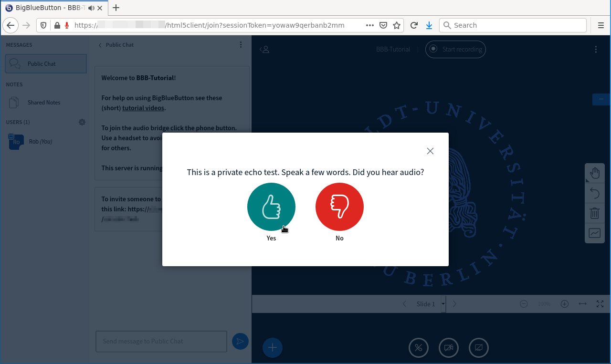This screenshot has width=611, height=364.
Task: Open a new browser tab
Action: click(x=116, y=8)
